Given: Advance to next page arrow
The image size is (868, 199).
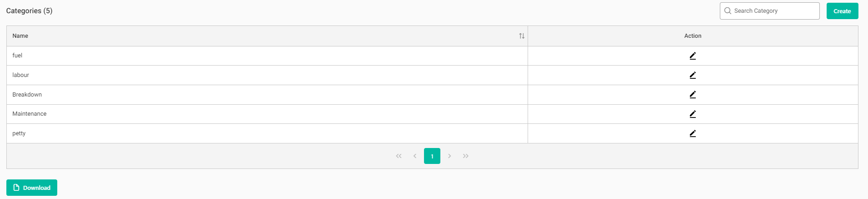Looking at the screenshot, I should coord(449,156).
